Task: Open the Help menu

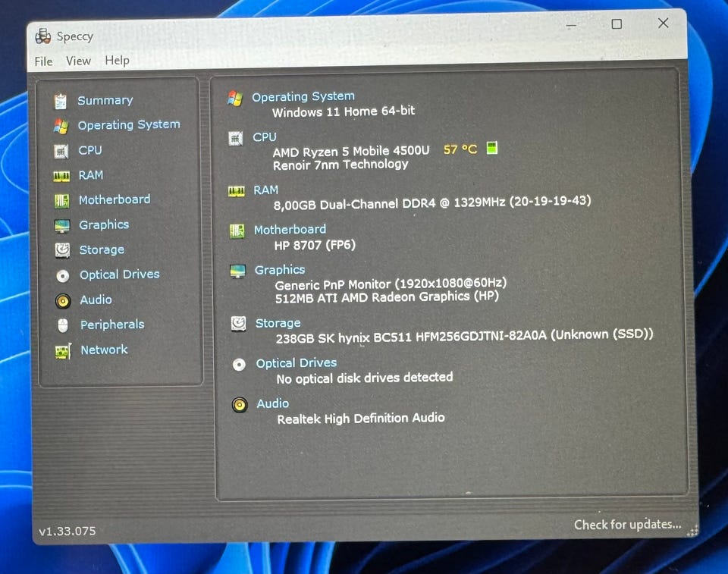Action: [117, 61]
